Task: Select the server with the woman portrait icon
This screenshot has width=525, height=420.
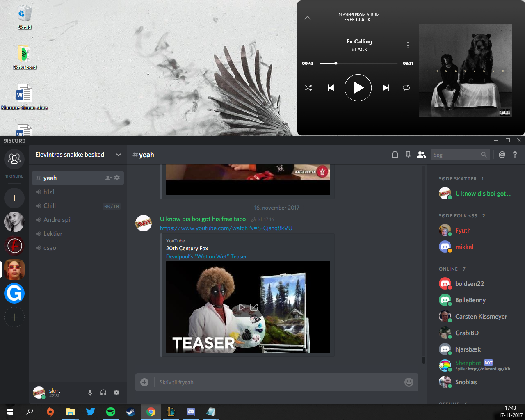Action: (x=14, y=222)
